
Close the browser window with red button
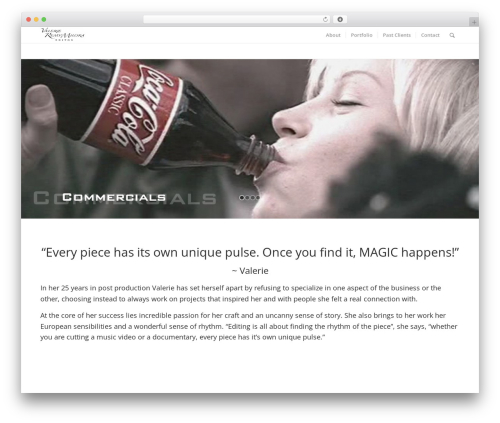click(29, 20)
